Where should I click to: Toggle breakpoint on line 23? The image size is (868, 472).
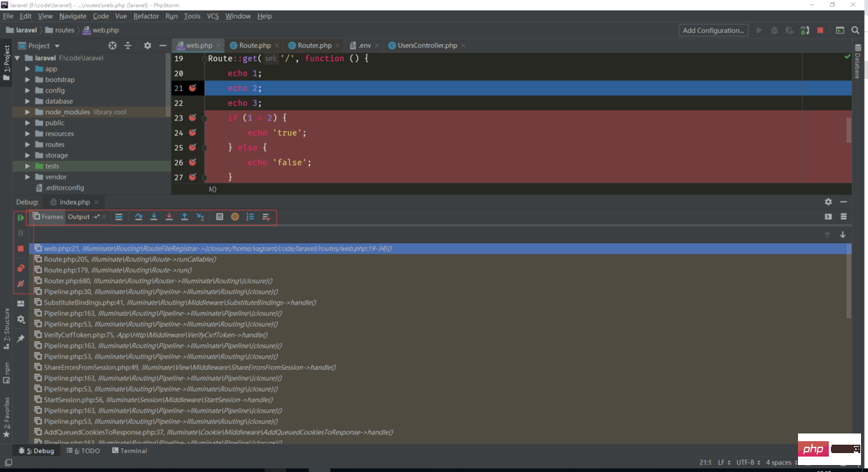pos(192,118)
